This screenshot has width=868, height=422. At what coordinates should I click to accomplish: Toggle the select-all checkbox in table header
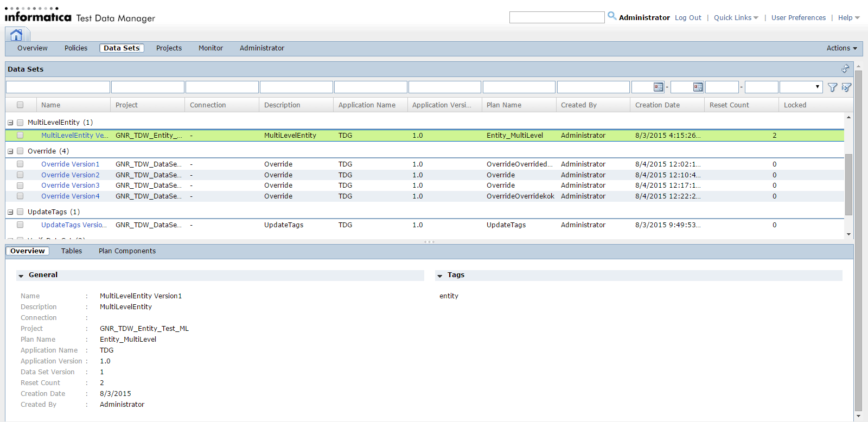coord(20,105)
